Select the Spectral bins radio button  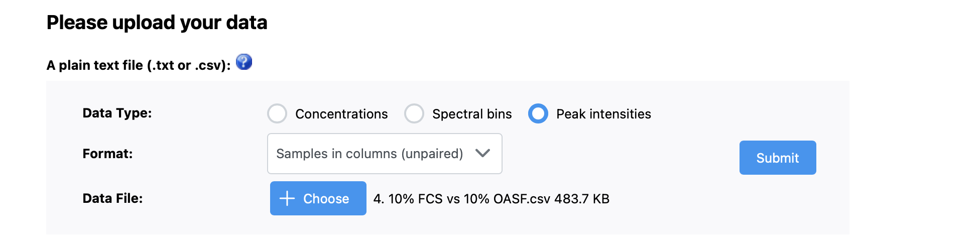[x=414, y=113]
